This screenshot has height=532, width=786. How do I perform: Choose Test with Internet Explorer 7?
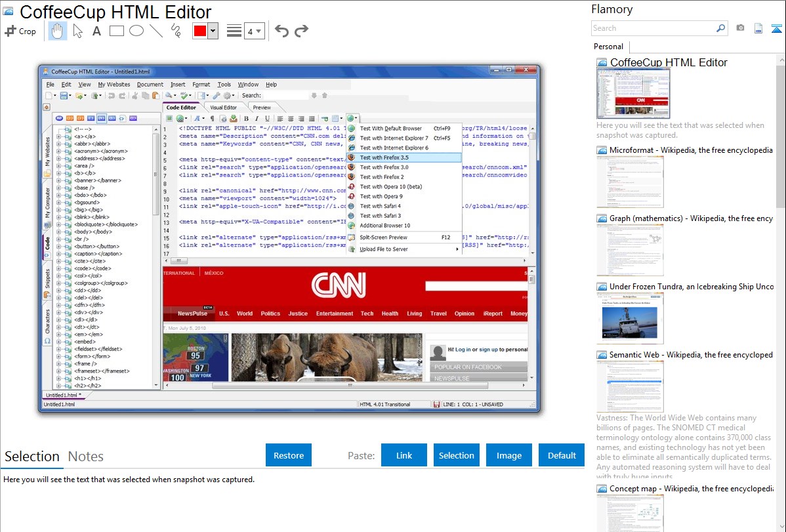pyautogui.click(x=403, y=138)
